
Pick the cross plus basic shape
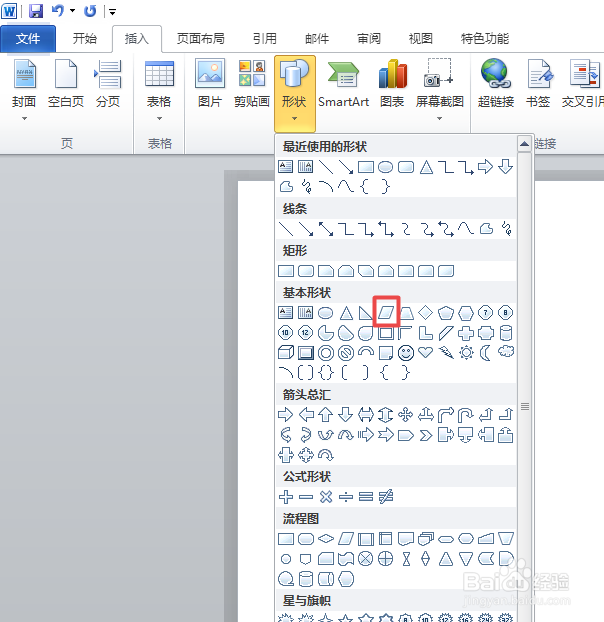(466, 333)
